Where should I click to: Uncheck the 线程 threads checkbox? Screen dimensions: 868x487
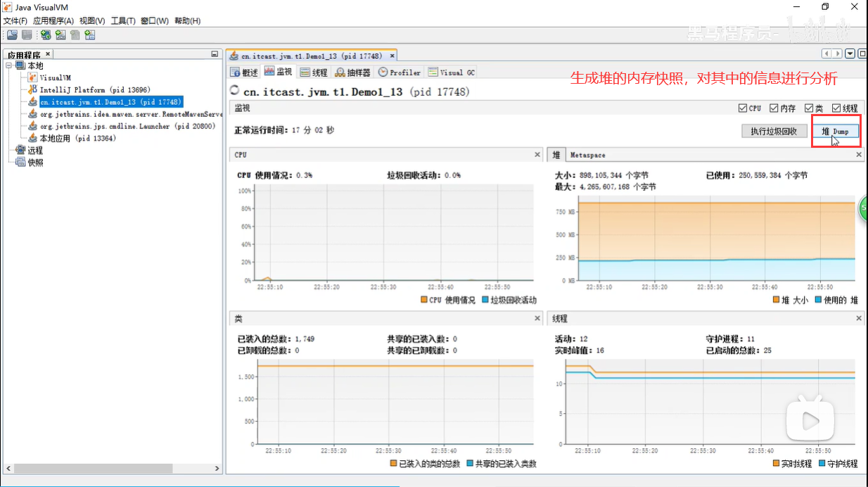836,108
